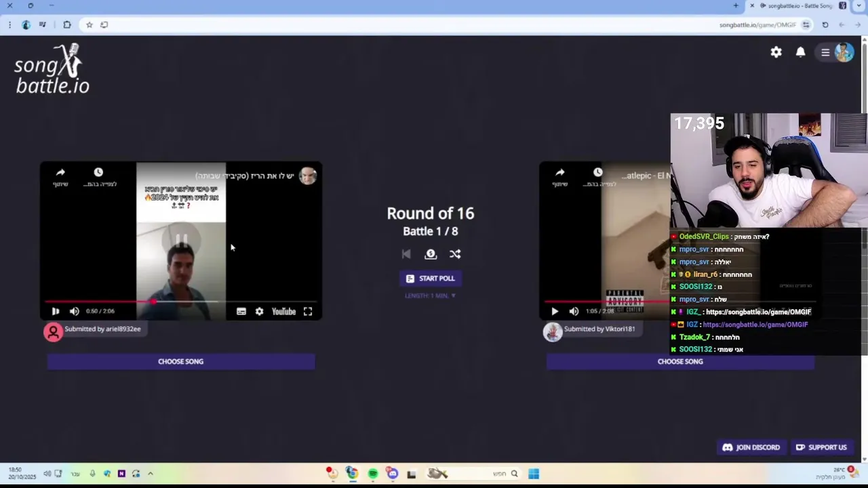Share the left YouTube video

60,176
